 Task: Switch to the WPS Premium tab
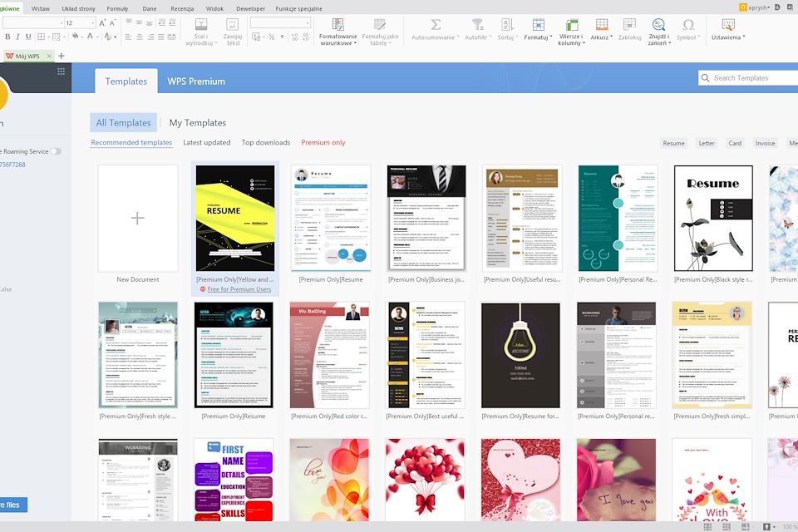pos(196,81)
